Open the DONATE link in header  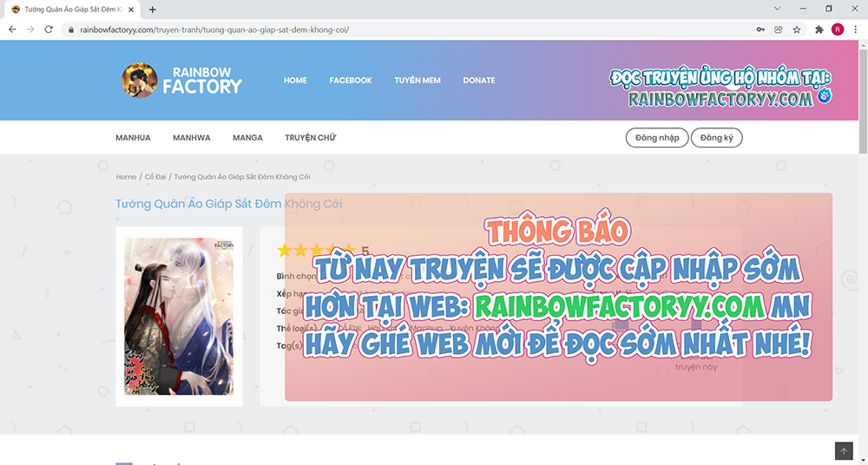click(478, 80)
